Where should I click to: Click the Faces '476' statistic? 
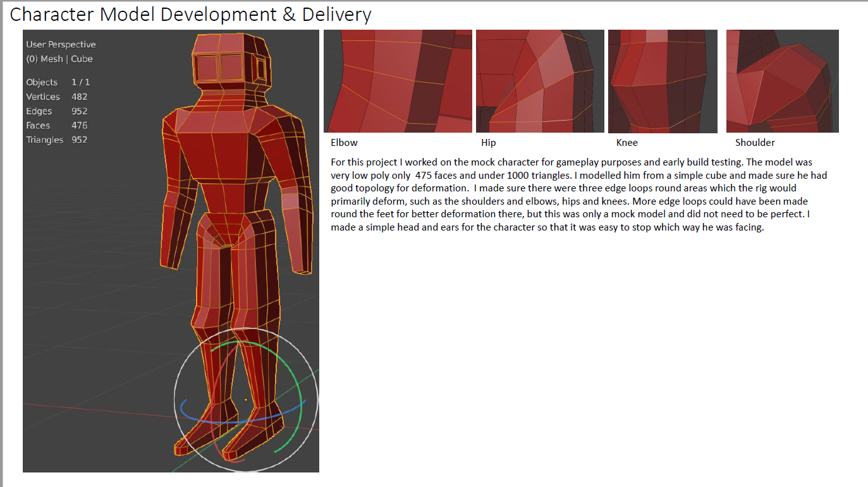point(79,126)
